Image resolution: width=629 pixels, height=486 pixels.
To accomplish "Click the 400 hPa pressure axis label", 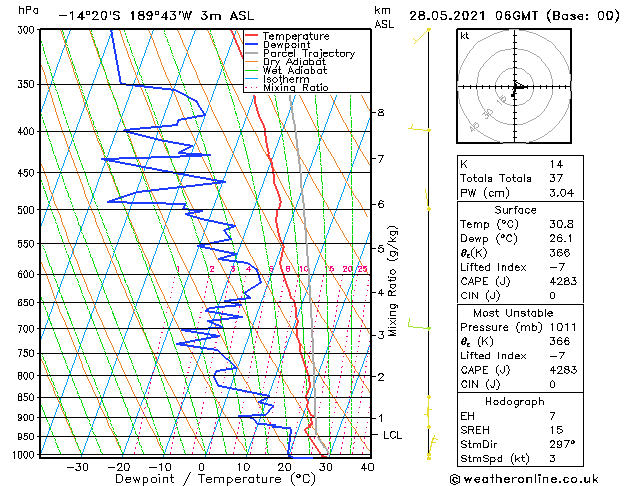I will [x=26, y=132].
